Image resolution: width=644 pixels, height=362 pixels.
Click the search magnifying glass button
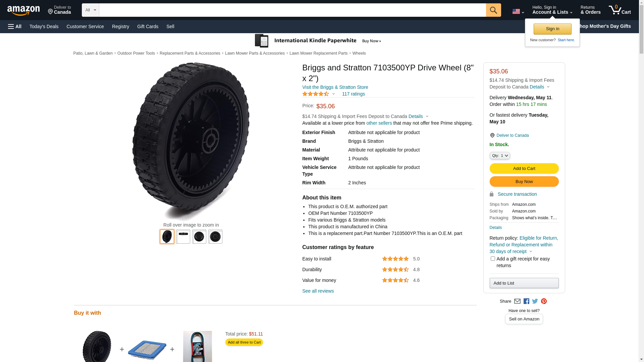tap(493, 10)
